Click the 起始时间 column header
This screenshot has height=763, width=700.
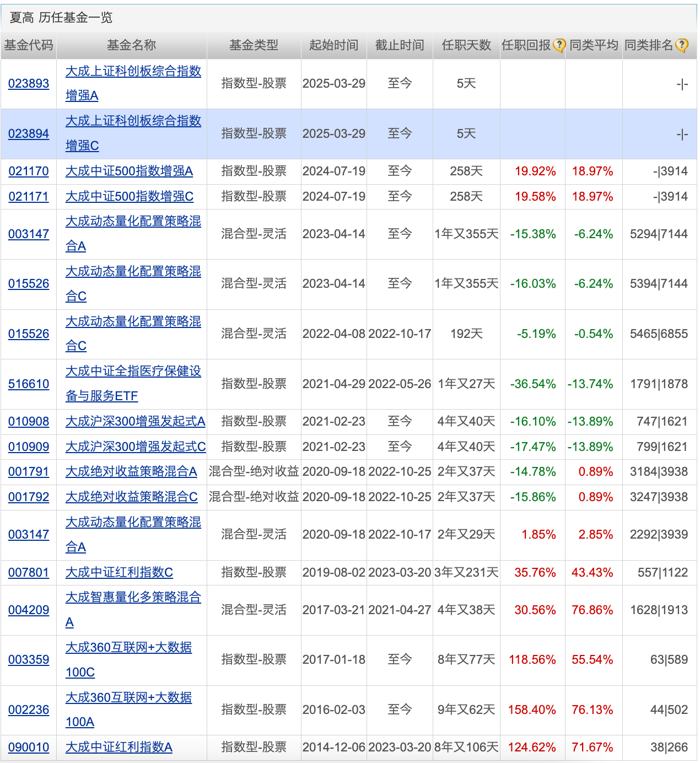pyautogui.click(x=334, y=45)
